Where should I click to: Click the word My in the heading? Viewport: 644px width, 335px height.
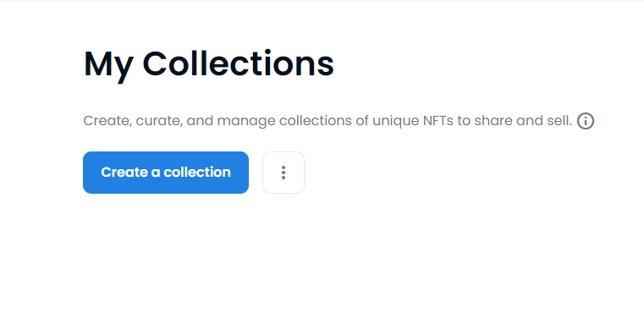pos(108,65)
